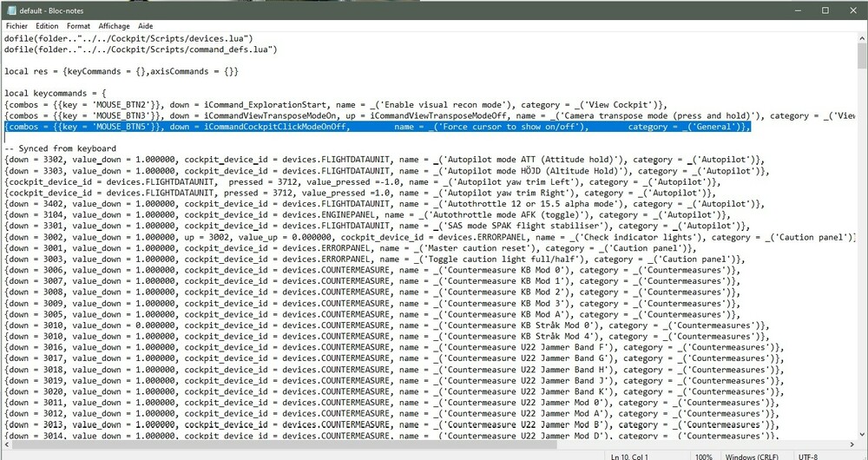The width and height of the screenshot is (868, 460).
Task: Click the 'U22 Jammer Band J' line
Action: coord(395,380)
